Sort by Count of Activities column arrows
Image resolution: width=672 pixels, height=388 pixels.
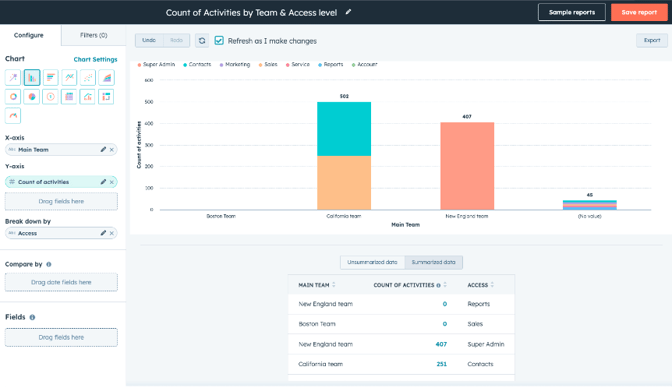[x=445, y=285]
